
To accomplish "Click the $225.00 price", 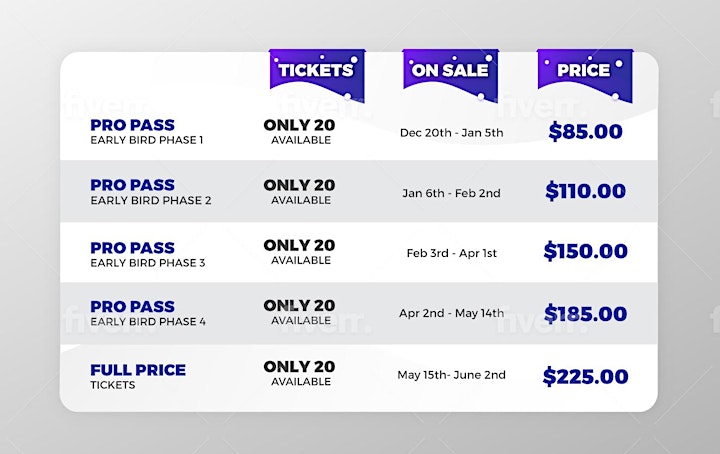I will (585, 376).
